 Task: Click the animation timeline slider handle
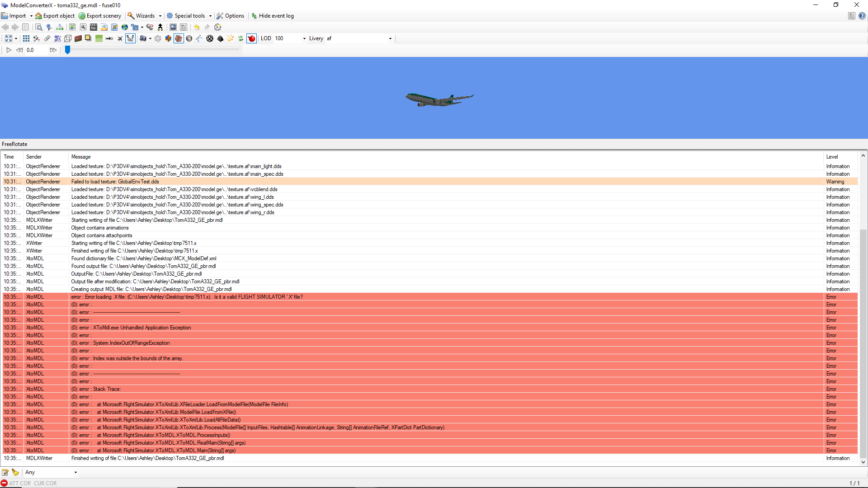pyautogui.click(x=68, y=50)
